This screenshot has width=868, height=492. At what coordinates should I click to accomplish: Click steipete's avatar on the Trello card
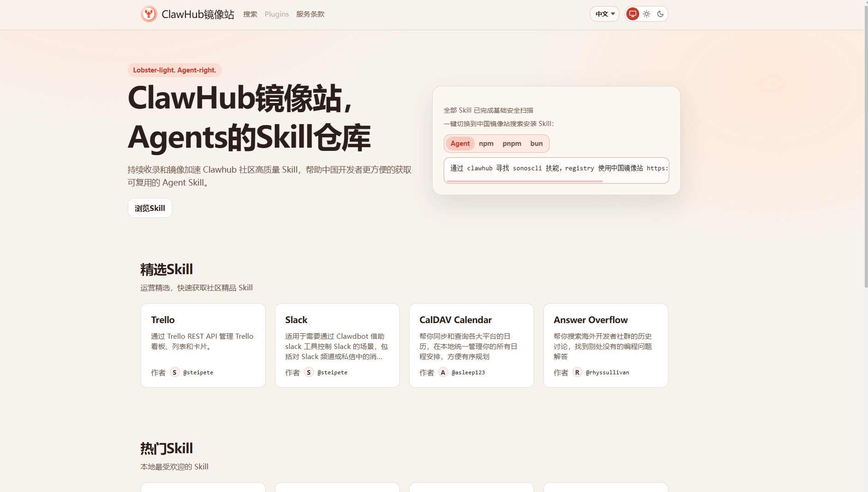point(174,372)
